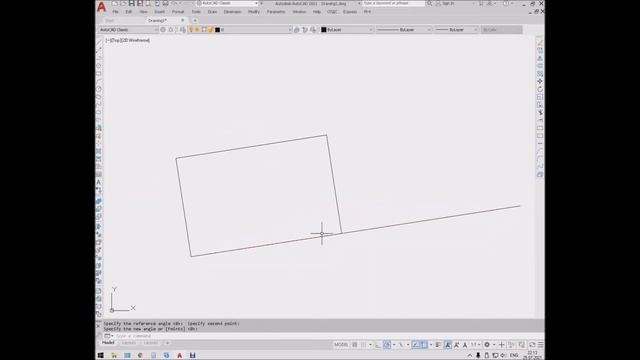The height and width of the screenshot is (360, 640).
Task: Click the Save icon in Quick Access toolbar
Action: 131,3
